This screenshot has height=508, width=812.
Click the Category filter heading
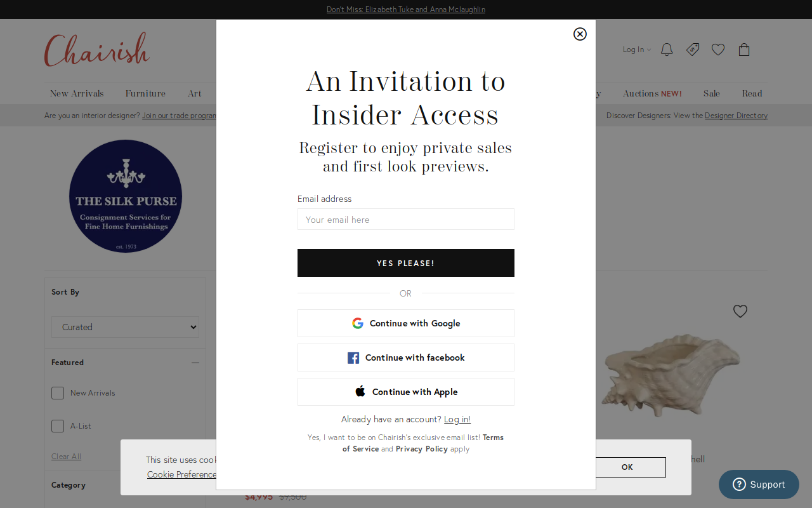69,485
